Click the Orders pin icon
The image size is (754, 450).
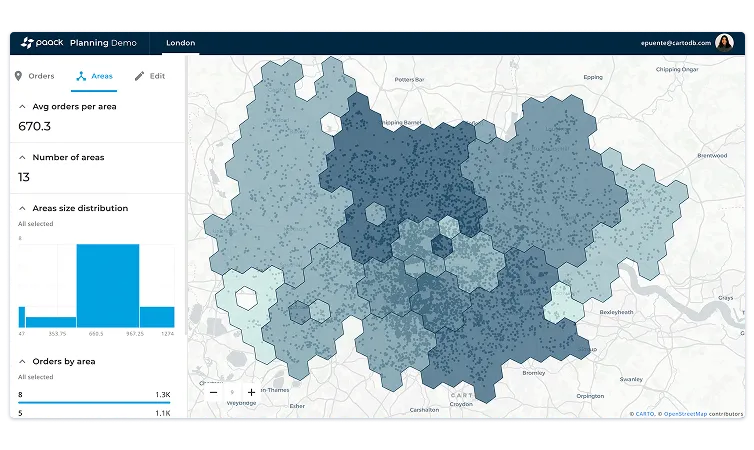pos(18,76)
